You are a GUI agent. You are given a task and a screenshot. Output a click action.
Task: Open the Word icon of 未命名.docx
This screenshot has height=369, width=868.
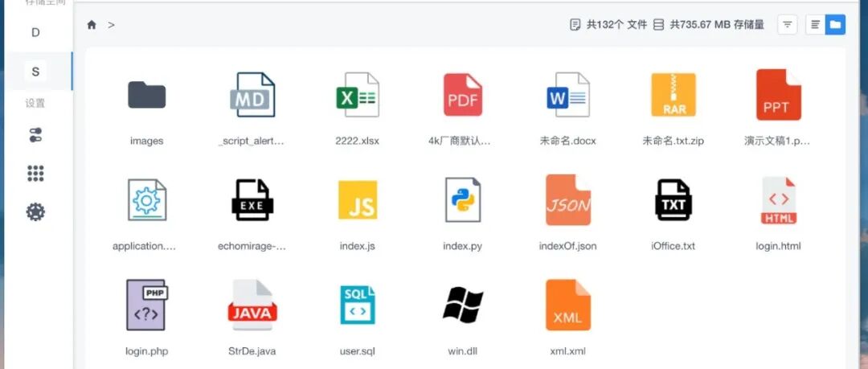pyautogui.click(x=568, y=95)
